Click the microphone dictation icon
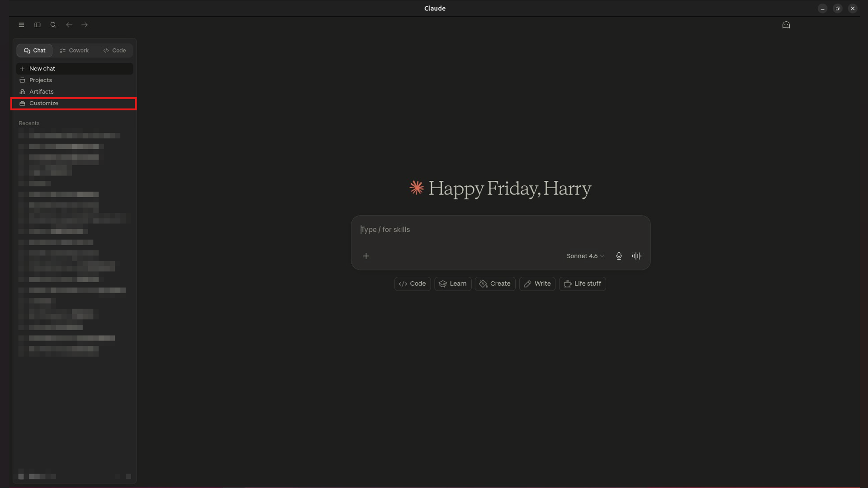Image resolution: width=868 pixels, height=488 pixels. [x=619, y=256]
